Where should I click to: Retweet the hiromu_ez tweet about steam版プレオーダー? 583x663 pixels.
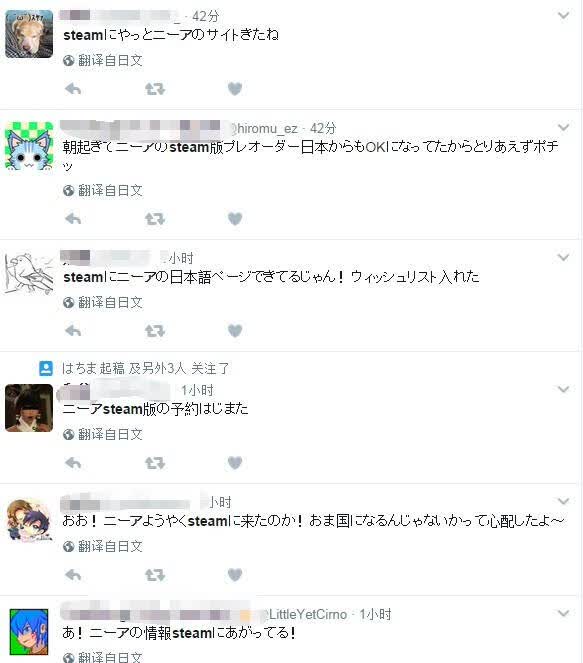click(155, 219)
